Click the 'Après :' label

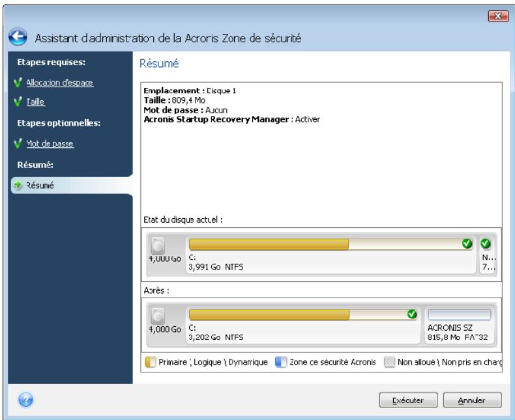tap(156, 290)
